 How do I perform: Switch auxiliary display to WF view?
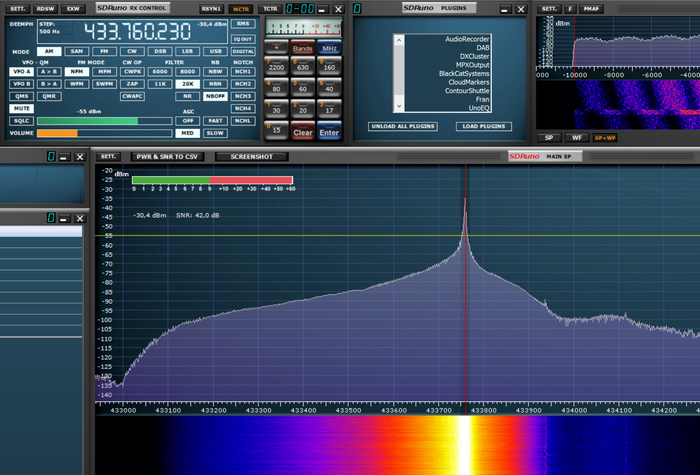(577, 138)
